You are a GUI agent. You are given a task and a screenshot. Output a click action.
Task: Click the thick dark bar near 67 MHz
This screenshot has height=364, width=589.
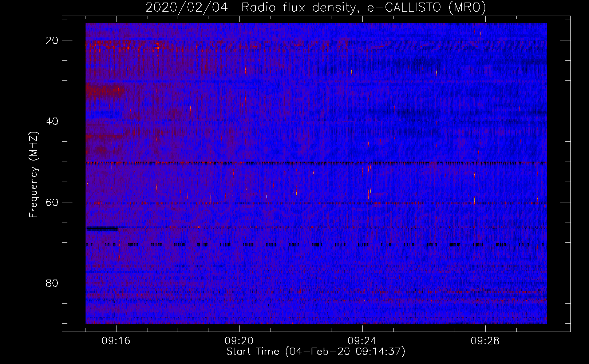click(x=102, y=229)
